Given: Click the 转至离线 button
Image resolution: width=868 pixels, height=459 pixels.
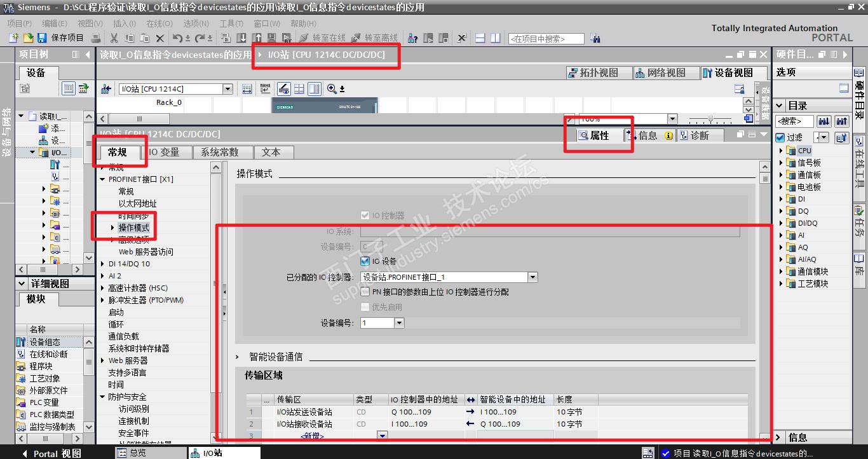Looking at the screenshot, I should [374, 38].
